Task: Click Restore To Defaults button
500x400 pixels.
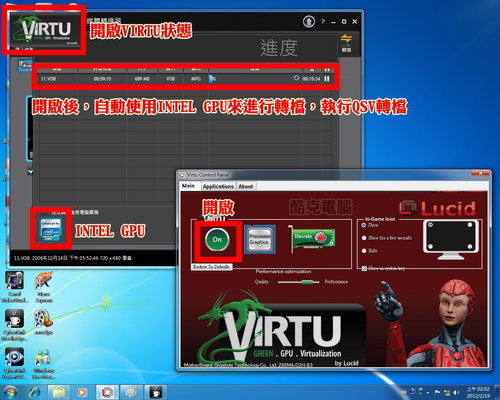Action: pyautogui.click(x=212, y=267)
